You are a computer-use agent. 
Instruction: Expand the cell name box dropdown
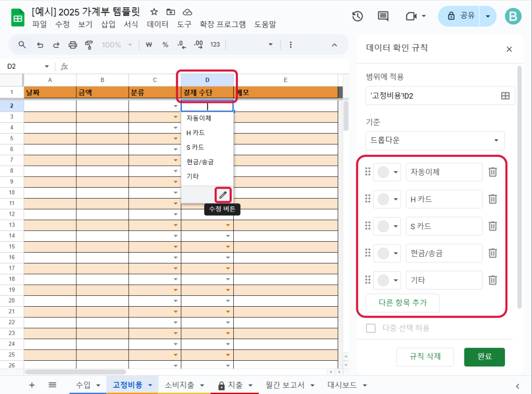[x=47, y=67]
